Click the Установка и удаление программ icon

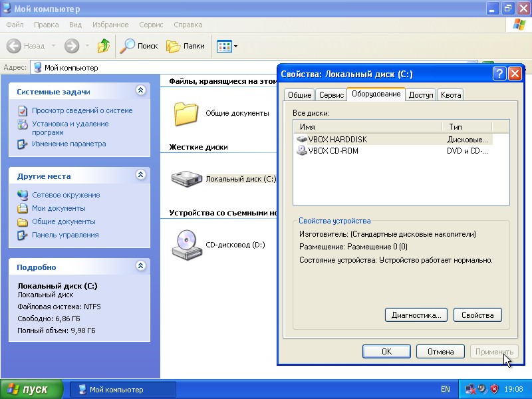[23, 124]
